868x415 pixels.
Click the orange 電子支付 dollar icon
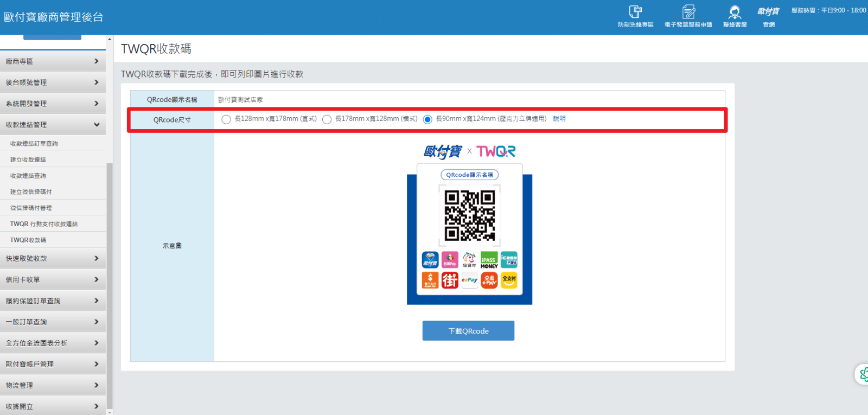[x=430, y=280]
